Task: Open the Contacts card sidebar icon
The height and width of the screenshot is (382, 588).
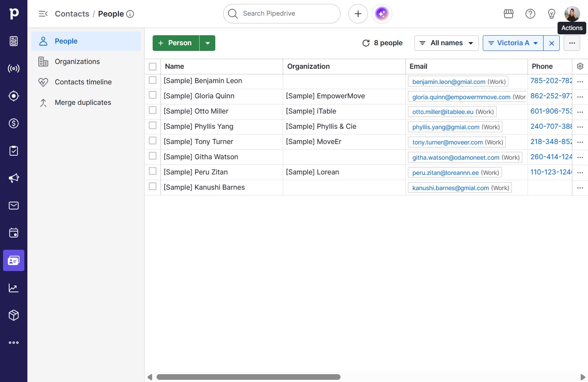Action: coord(14,261)
